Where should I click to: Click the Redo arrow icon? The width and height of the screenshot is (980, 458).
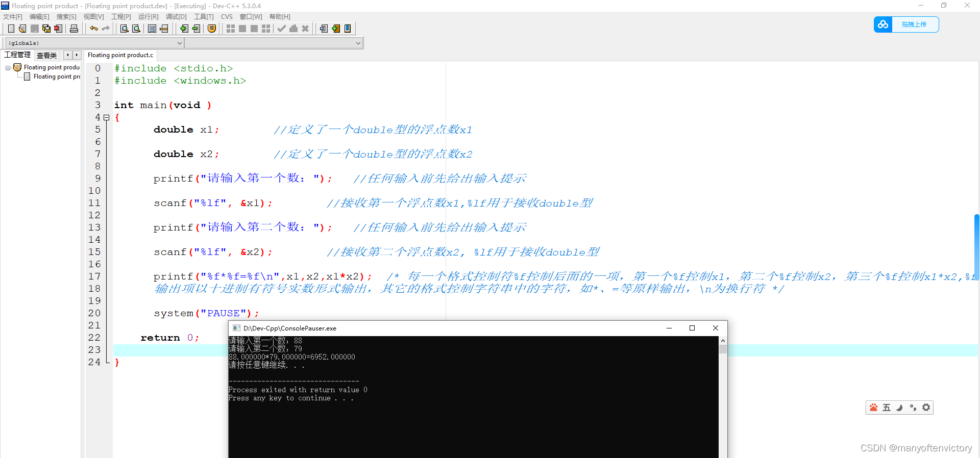point(106,29)
